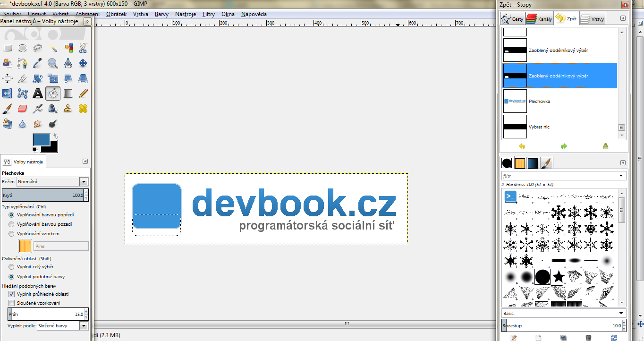Screen dimensions: 644x341
Task: Expand the brush 'filtr' tag dropdown
Action: point(621,176)
